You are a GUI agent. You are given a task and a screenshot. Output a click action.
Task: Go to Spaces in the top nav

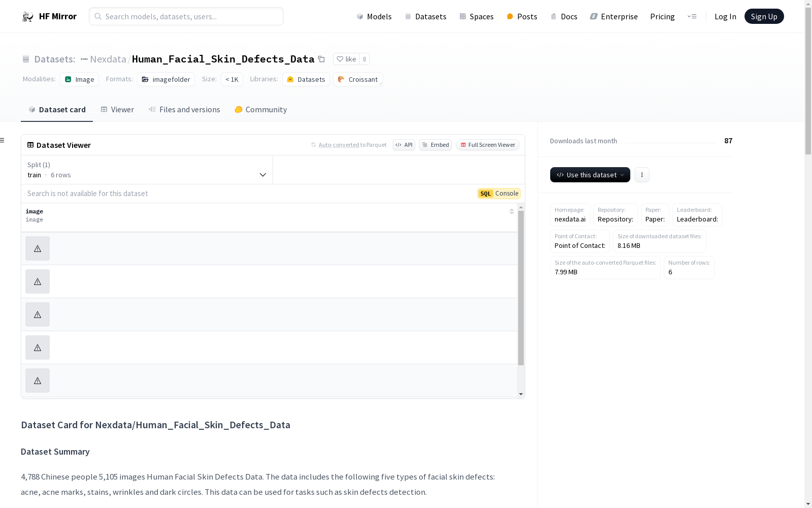click(477, 16)
